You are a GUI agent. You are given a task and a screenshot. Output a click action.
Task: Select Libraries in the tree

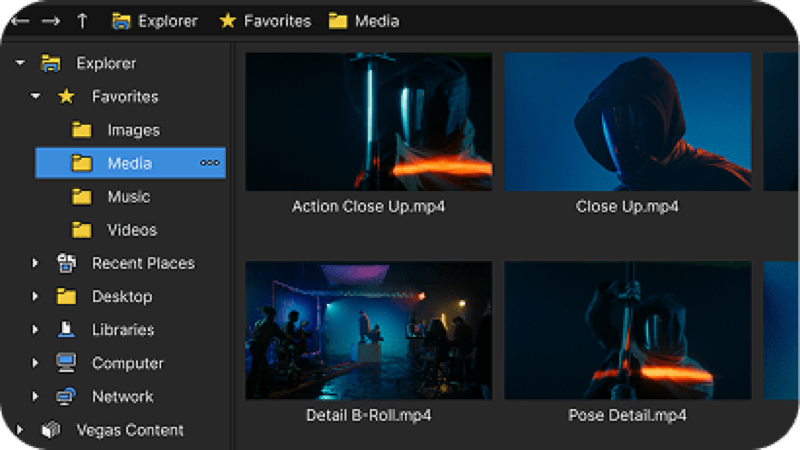[x=123, y=330]
